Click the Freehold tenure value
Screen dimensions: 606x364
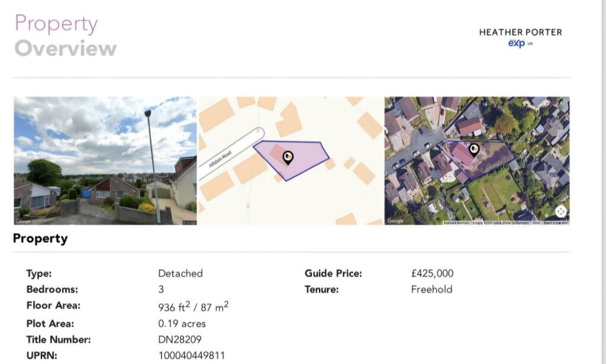(431, 289)
